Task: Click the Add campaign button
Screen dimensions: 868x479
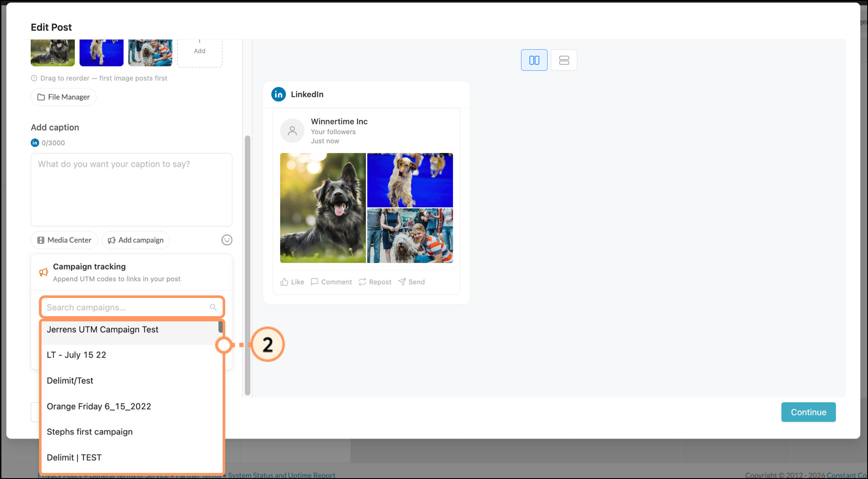Action: 136,240
